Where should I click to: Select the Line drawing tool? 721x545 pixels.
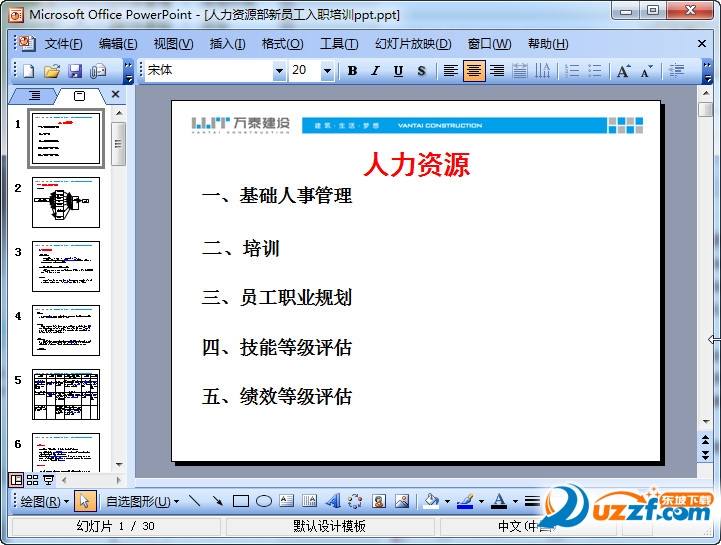point(195,501)
